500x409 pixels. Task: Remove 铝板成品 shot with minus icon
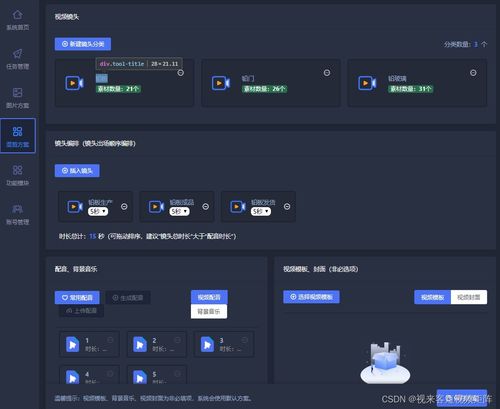[206, 207]
